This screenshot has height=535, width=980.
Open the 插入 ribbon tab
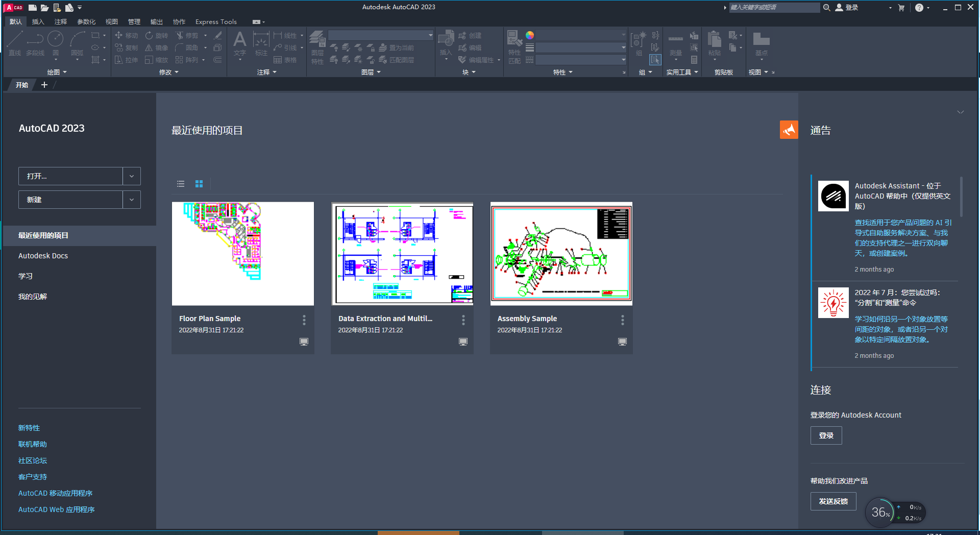(38, 21)
